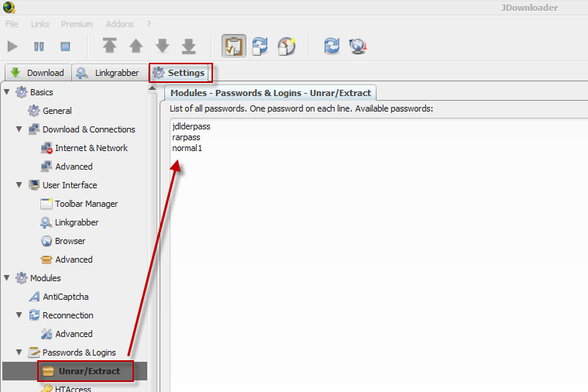This screenshot has height=392, width=588.
Task: Collapse the Basics tree node
Action: pos(7,92)
